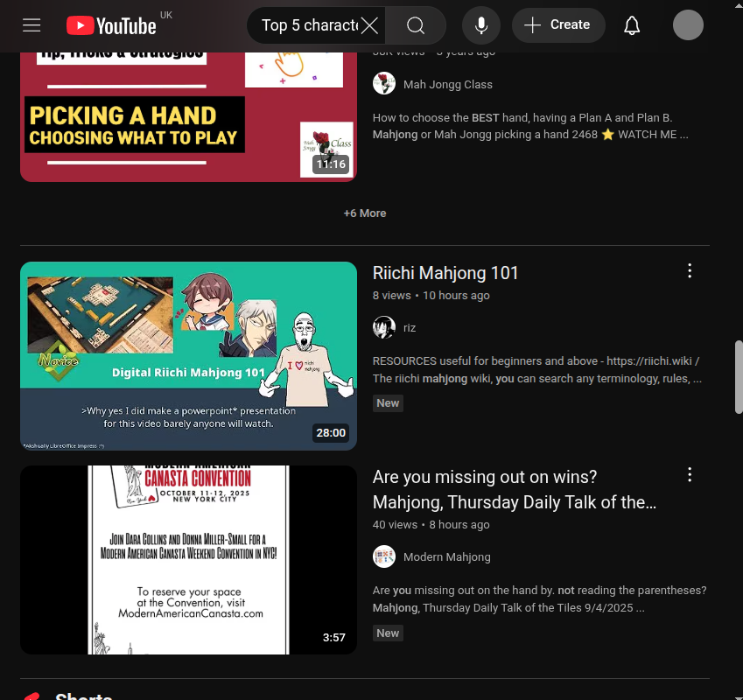Screen dimensions: 743x700
Task: Open more options for the Modern Mahjong video
Action: pos(690,474)
